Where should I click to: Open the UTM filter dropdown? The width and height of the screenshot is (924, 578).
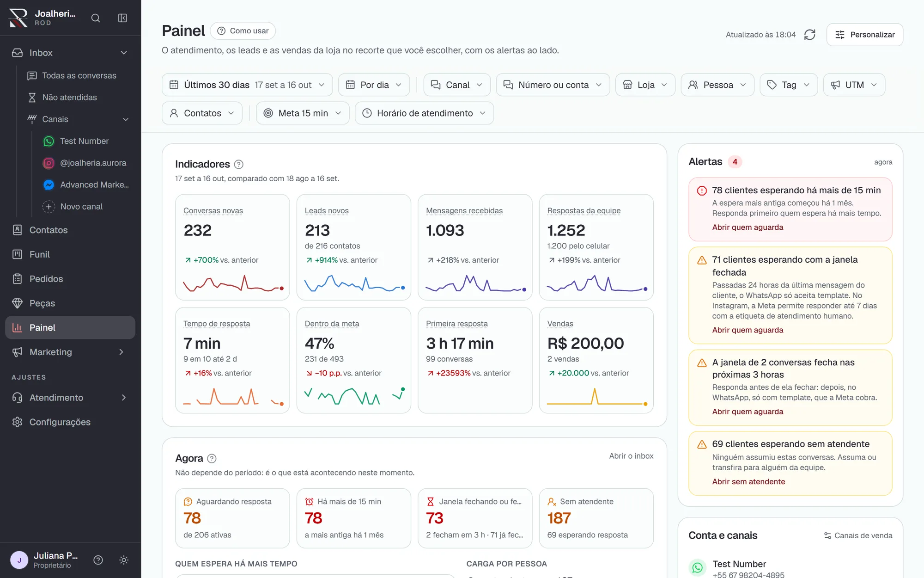coord(854,85)
